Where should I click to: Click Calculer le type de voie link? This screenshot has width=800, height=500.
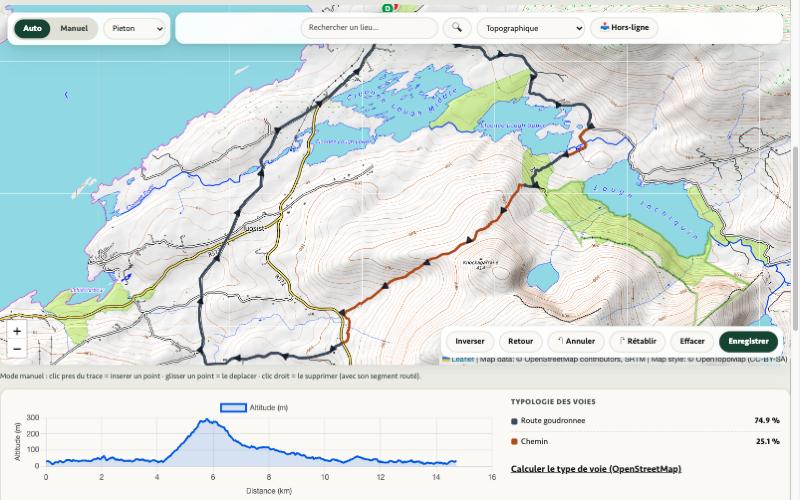596,469
